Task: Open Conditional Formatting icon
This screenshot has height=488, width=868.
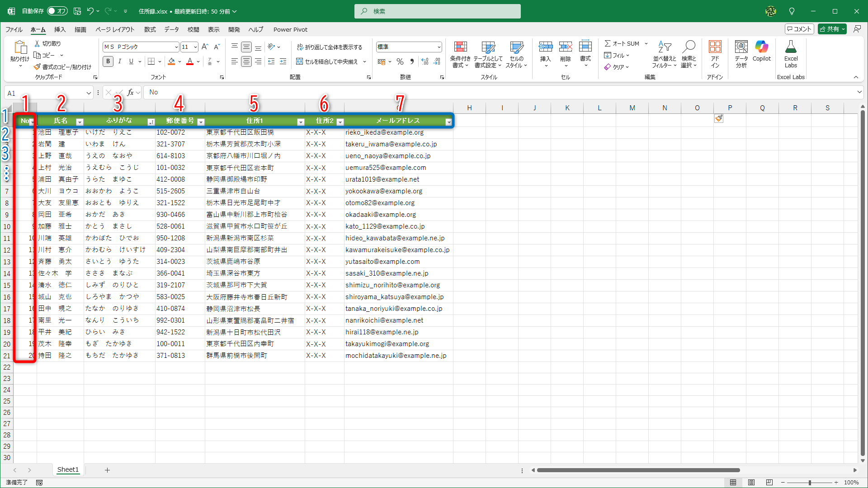Action: point(460,47)
